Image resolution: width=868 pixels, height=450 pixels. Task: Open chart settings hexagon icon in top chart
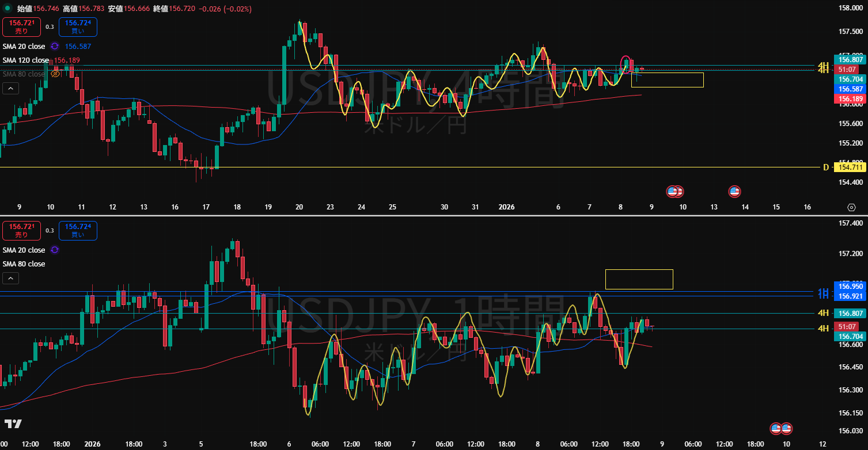pyautogui.click(x=851, y=207)
